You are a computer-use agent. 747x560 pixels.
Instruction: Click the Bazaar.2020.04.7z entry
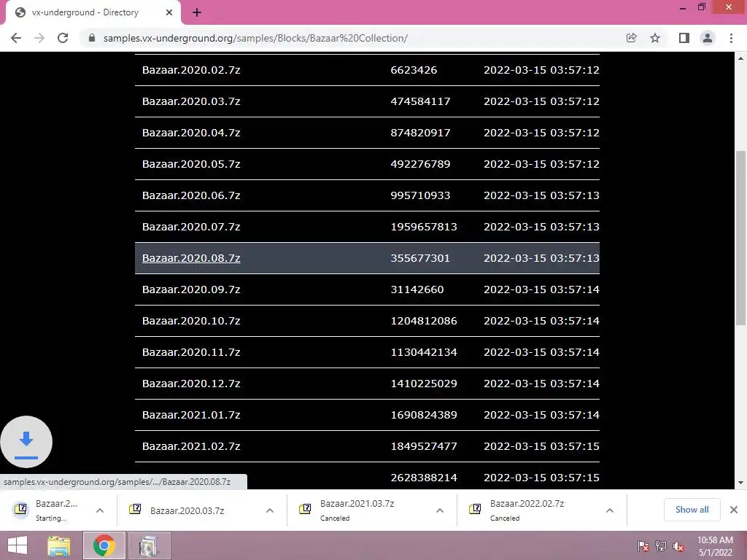pyautogui.click(x=191, y=133)
